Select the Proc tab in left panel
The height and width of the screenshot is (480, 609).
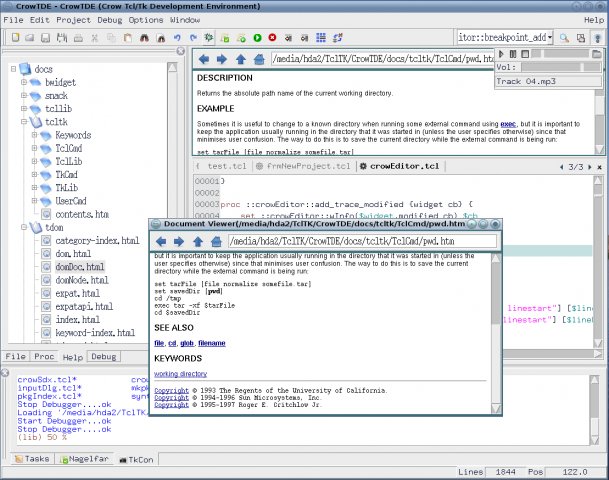[x=44, y=356]
